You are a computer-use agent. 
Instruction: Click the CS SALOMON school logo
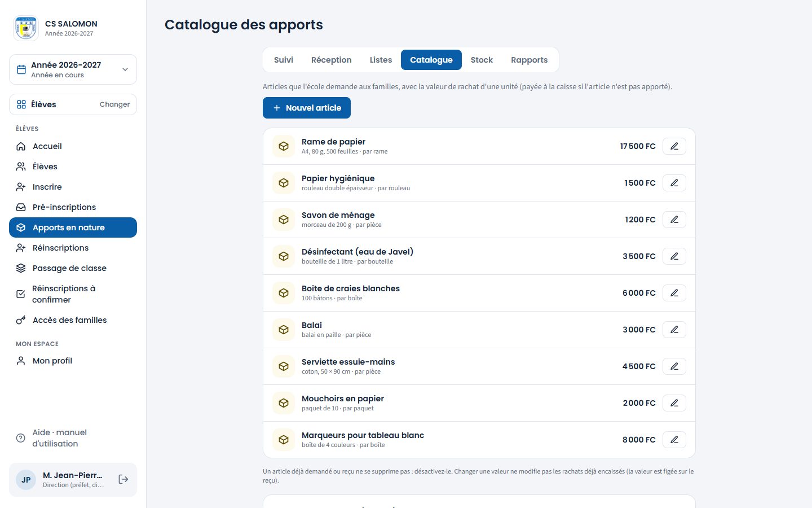point(26,28)
